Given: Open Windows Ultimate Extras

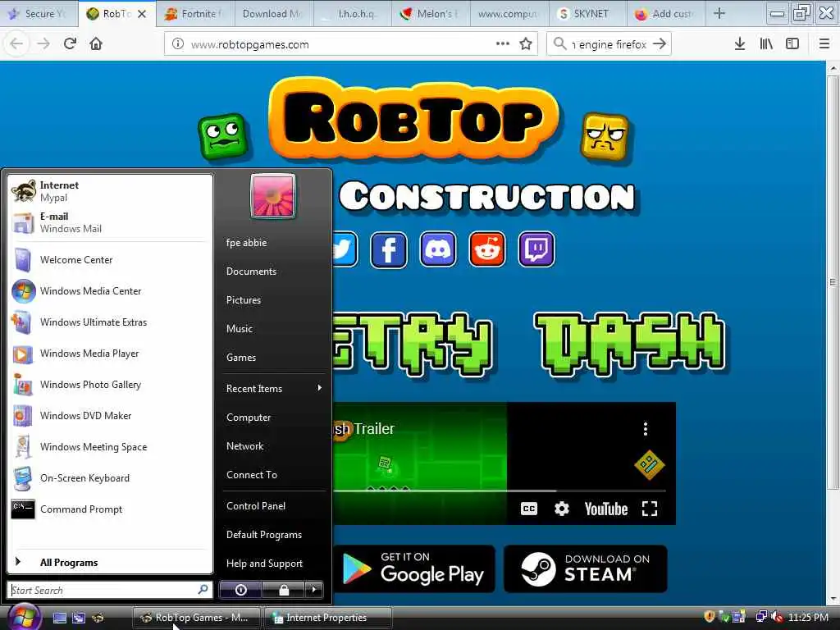Looking at the screenshot, I should 110,322.
